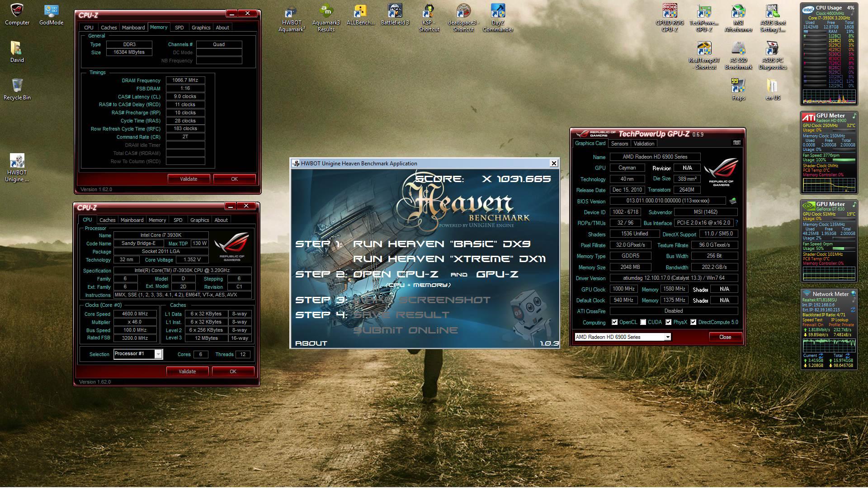The width and height of the screenshot is (868, 488).
Task: Open the David folder icon
Action: coord(17,52)
